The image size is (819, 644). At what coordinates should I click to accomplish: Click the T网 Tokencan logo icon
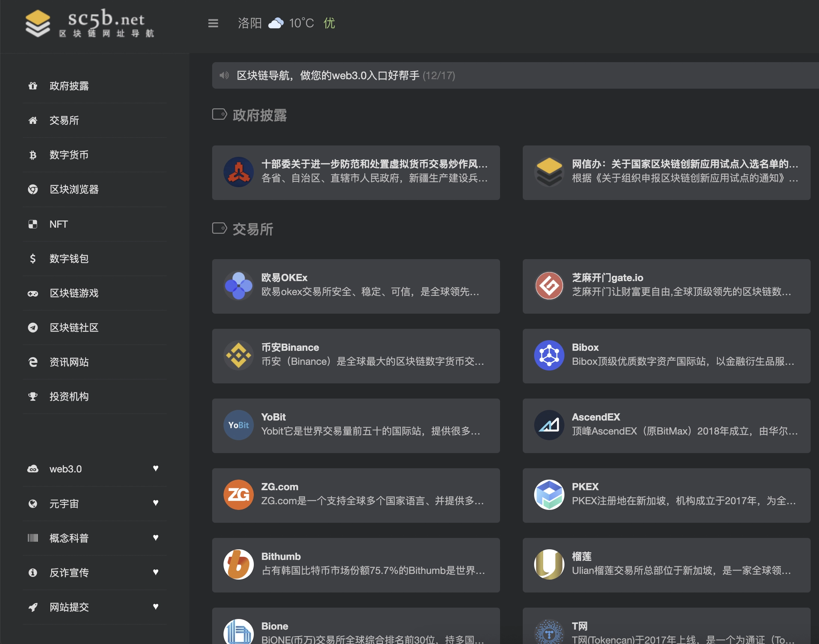[549, 632]
